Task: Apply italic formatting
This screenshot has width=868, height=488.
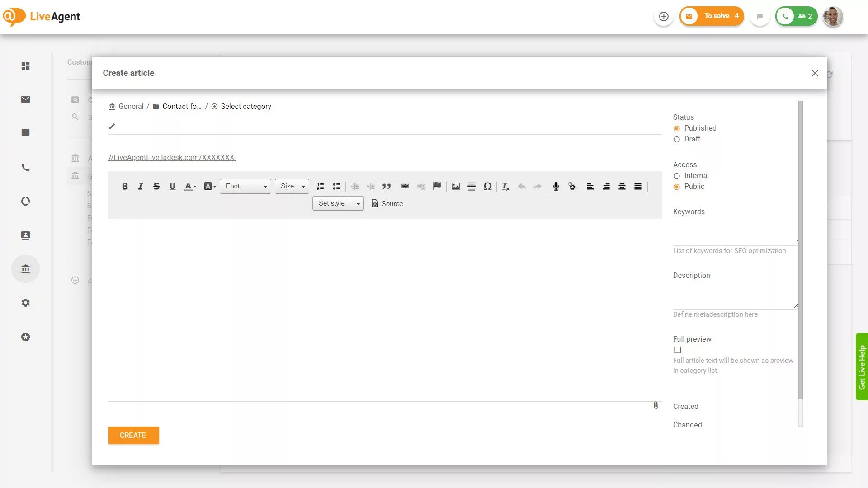Action: (x=141, y=186)
